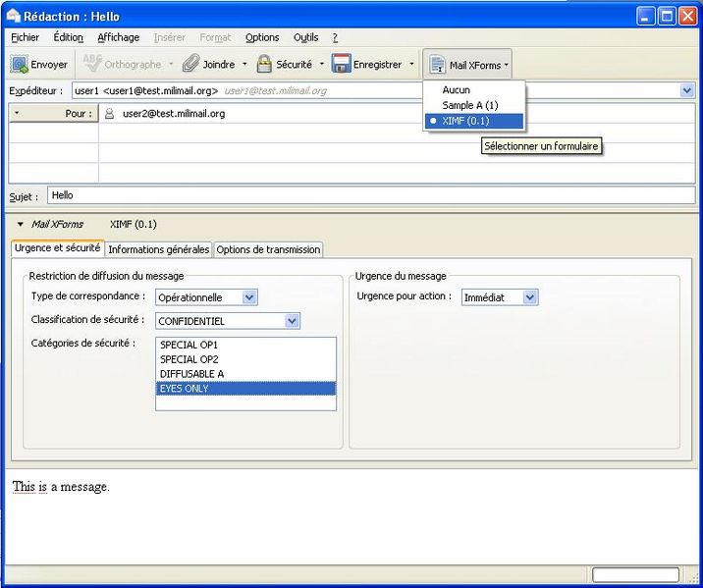This screenshot has height=588, width=703.
Task: Select EYES ONLY security category
Action: (245, 389)
